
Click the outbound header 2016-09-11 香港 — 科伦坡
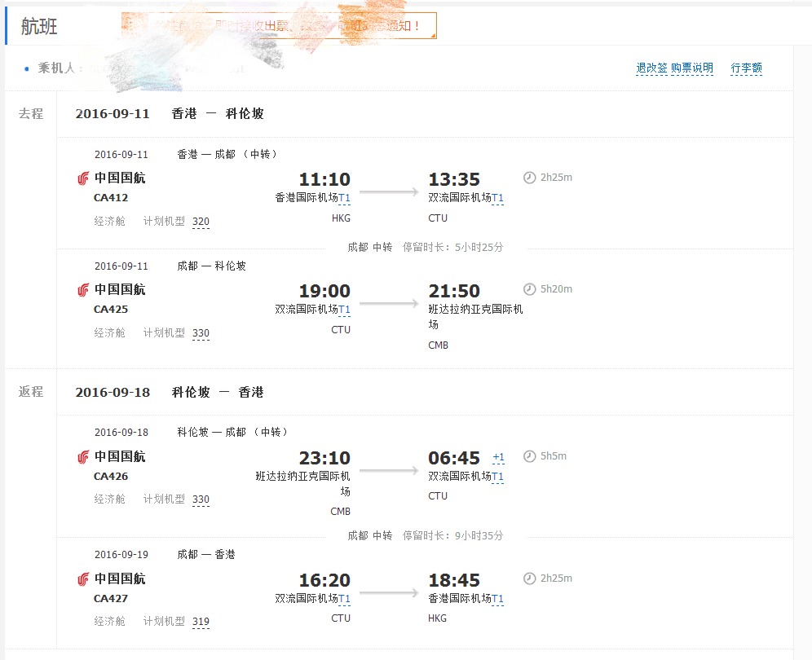(x=170, y=114)
